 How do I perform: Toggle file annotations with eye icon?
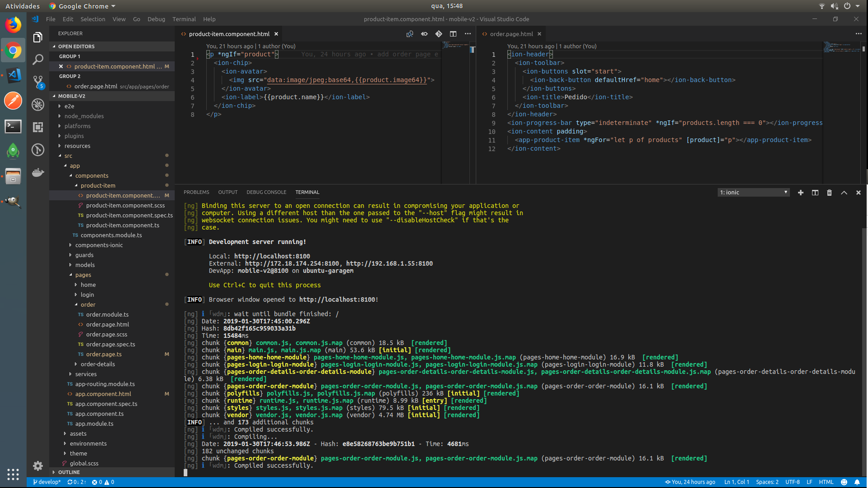click(x=424, y=34)
